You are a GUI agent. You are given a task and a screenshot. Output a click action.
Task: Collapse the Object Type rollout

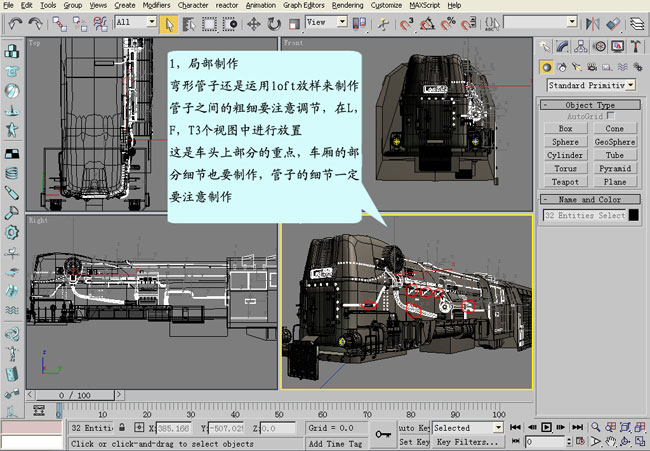[590, 105]
